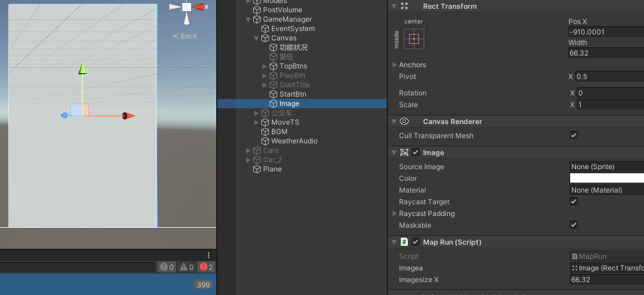Open the Console panel three-dot menu
This screenshot has width=644, height=295.
click(x=209, y=255)
